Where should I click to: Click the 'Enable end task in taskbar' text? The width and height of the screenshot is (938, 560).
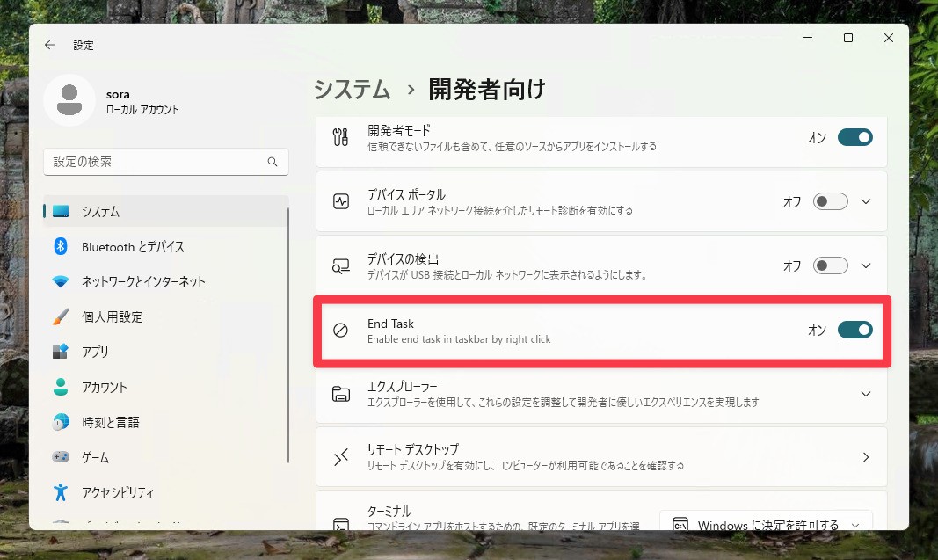pos(459,339)
